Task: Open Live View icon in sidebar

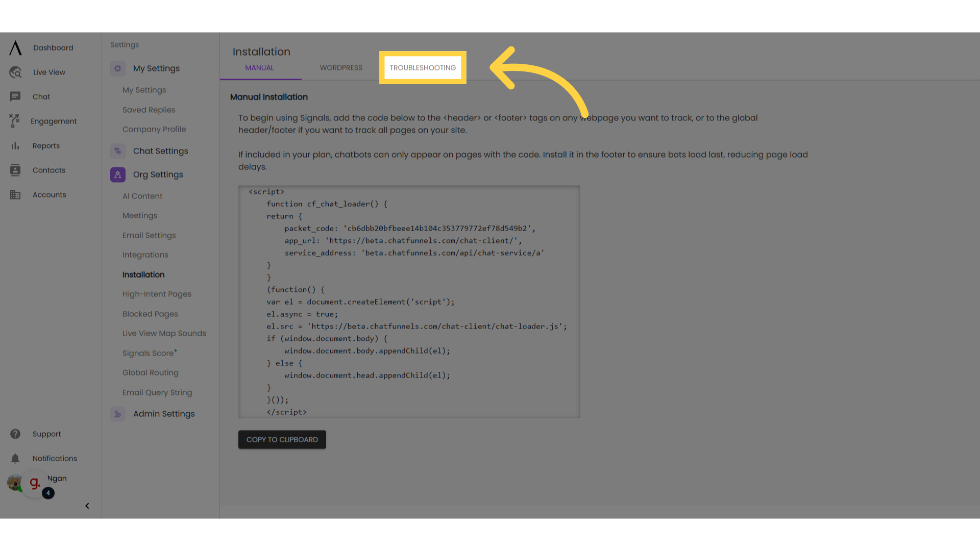Action: tap(15, 72)
